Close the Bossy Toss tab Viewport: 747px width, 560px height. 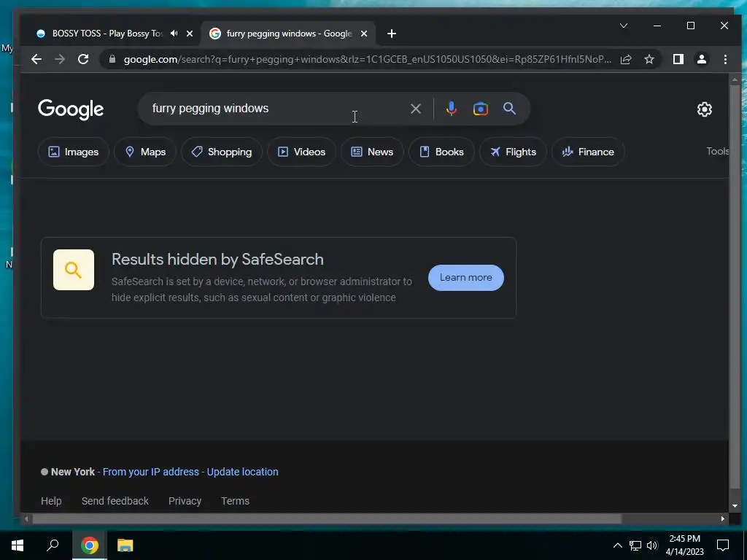click(190, 34)
